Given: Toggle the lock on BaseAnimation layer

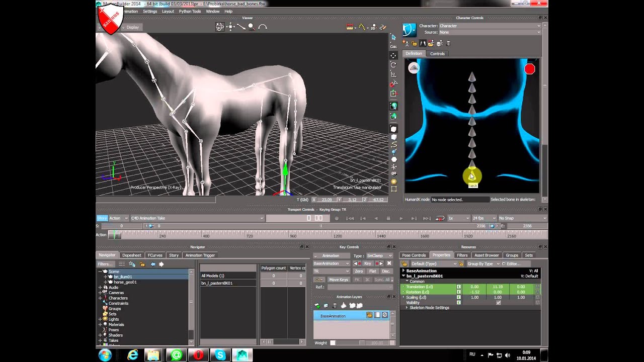Looking at the screenshot, I should click(369, 315).
